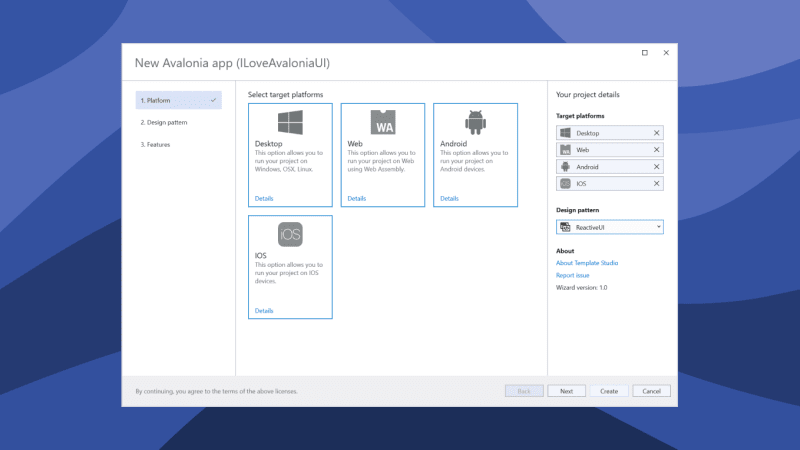Go to step 1. Platform
800x450 pixels.
click(179, 101)
